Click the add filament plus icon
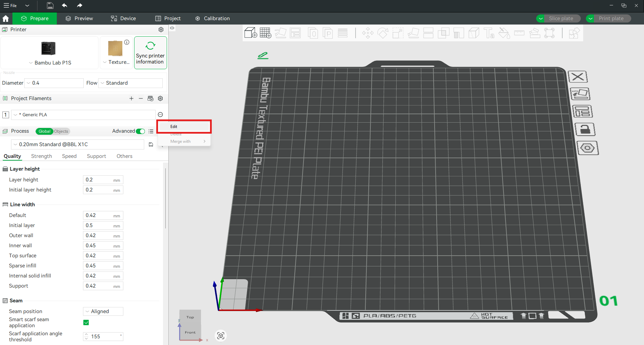 (x=131, y=98)
